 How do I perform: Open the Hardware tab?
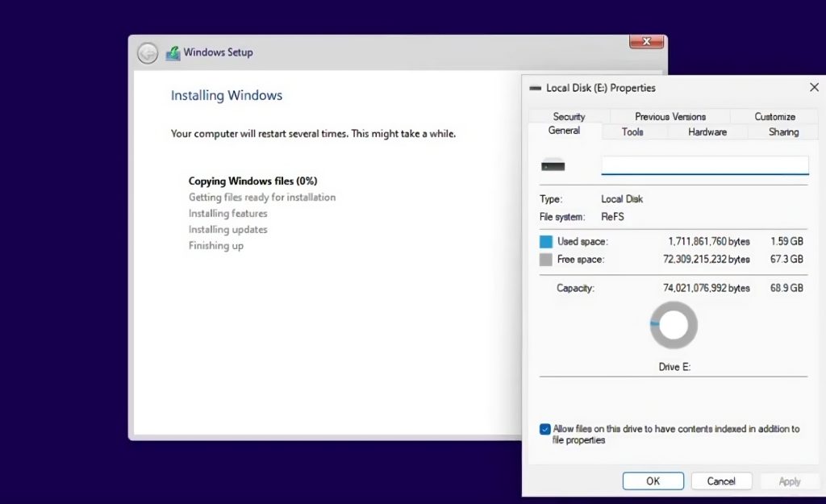click(x=707, y=132)
